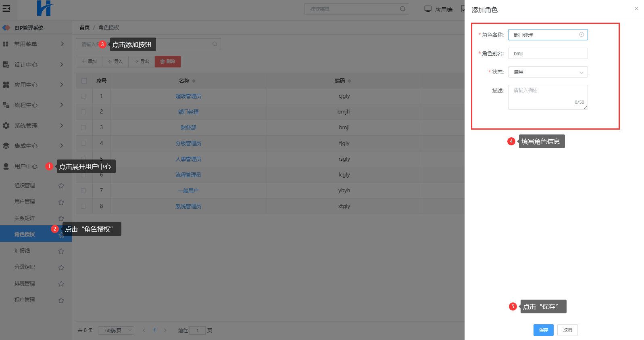This screenshot has height=340, width=644.
Task: Expand 常用菜单 with its chevron arrow
Action: (x=62, y=44)
